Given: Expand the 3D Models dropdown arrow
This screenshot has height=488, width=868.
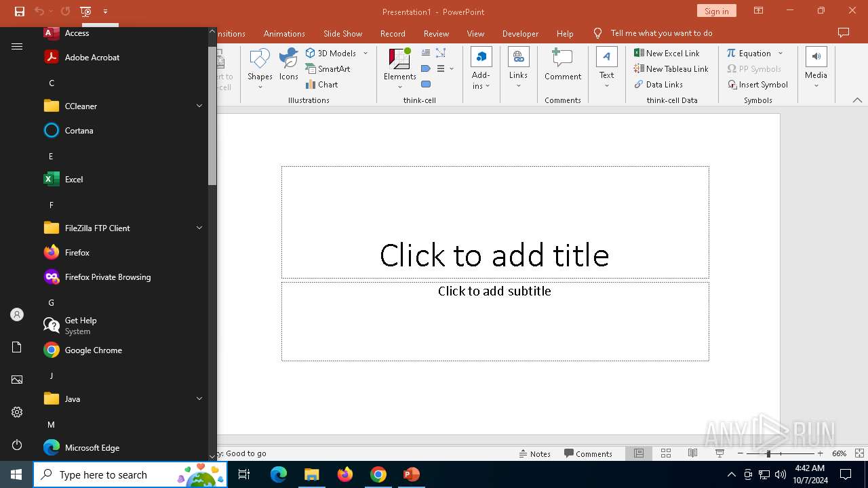Looking at the screenshot, I should click(x=366, y=53).
